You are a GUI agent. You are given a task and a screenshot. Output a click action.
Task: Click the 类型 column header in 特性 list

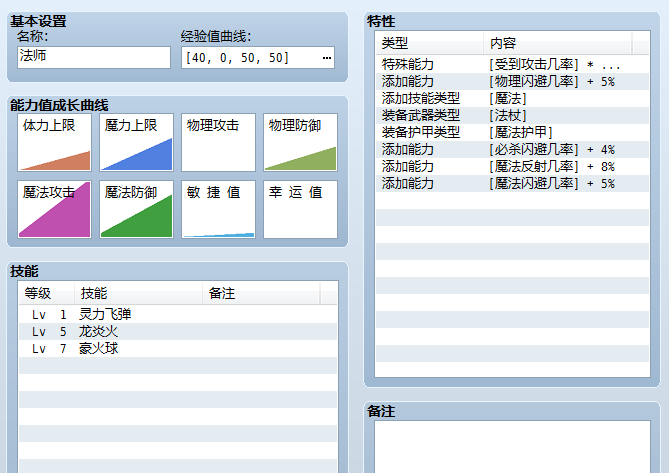point(430,43)
